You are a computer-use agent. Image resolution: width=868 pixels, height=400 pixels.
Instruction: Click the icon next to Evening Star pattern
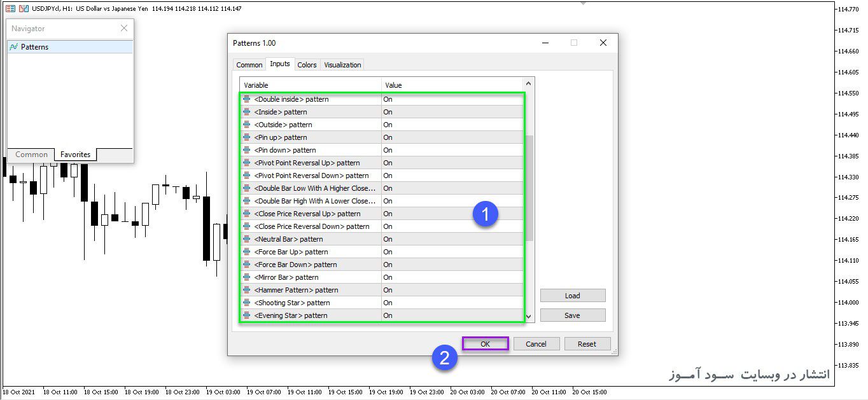click(x=247, y=315)
